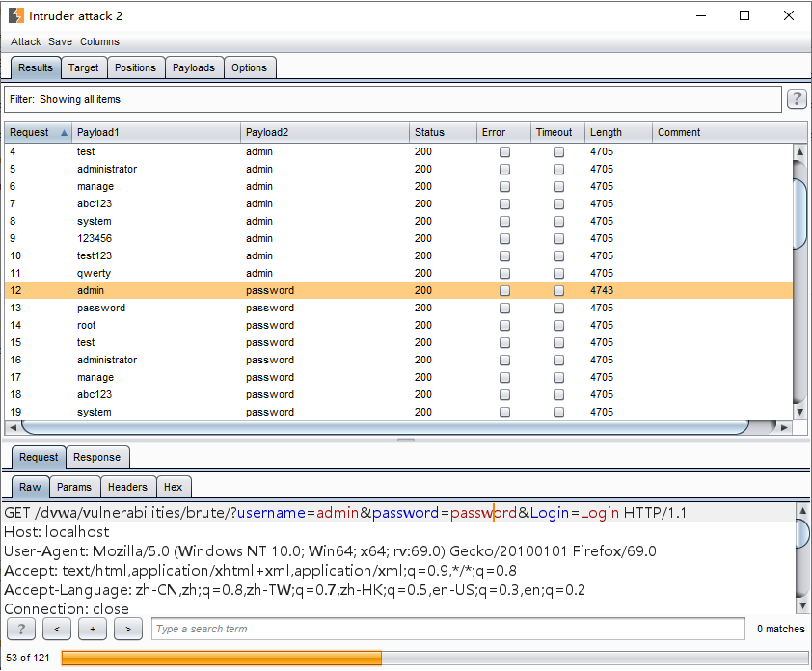Screen dimensions: 812x671
Task: Select the Raw view tab
Action: point(30,487)
